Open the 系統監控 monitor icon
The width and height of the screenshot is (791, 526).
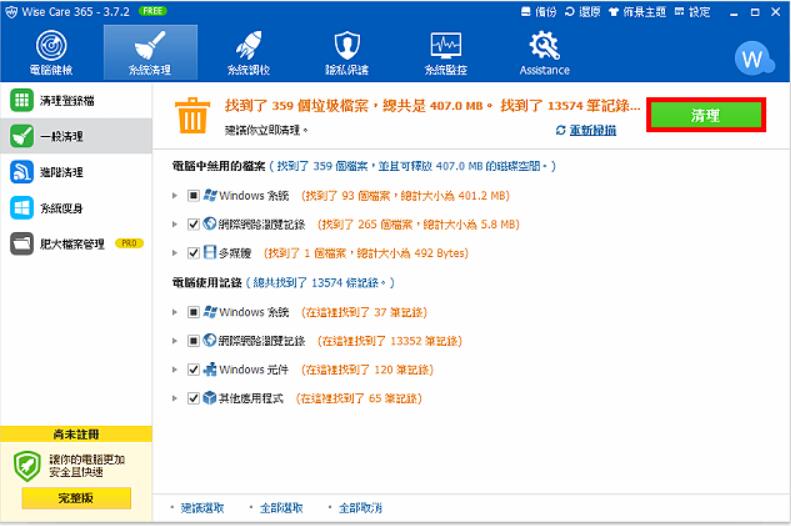445,46
